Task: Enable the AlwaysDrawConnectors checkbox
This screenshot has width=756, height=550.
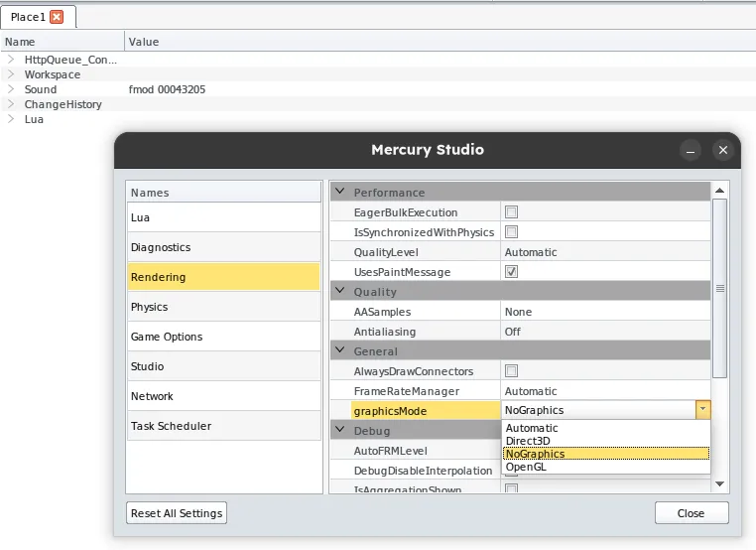Action: 511,371
